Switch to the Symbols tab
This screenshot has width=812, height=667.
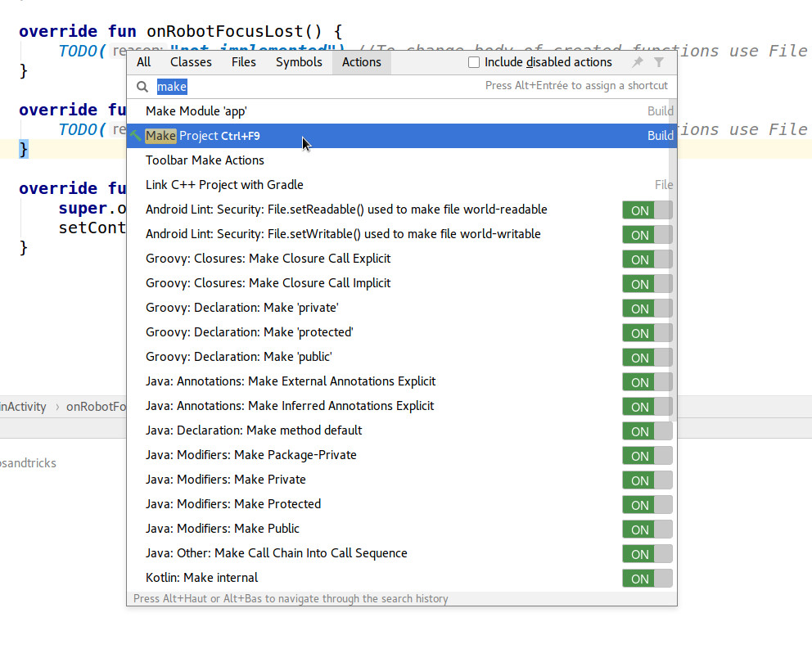pyautogui.click(x=299, y=62)
